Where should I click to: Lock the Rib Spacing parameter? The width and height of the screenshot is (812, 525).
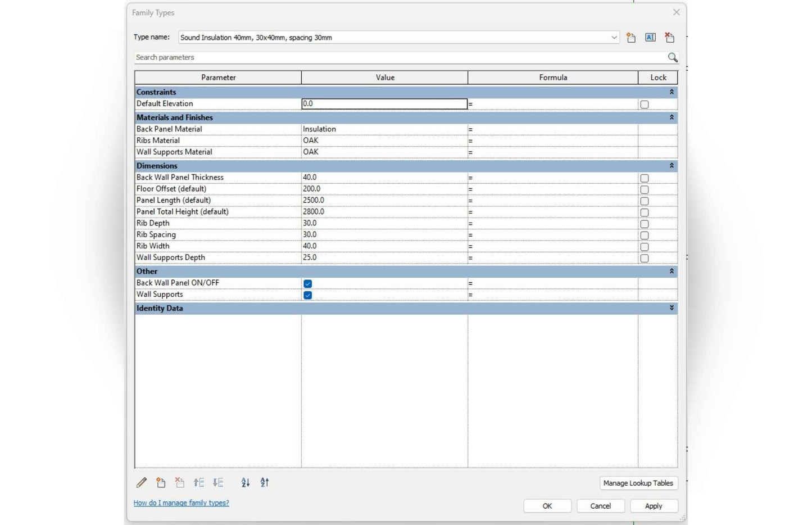[x=645, y=236]
